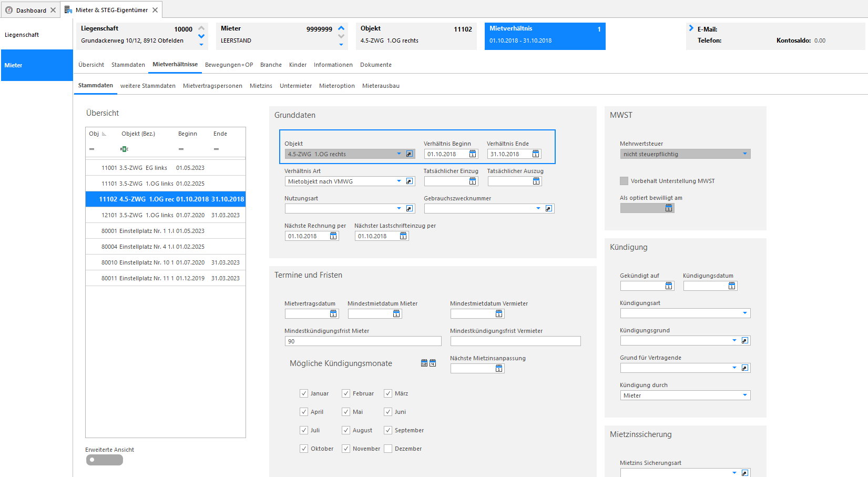Open calendar for Mindestmietdatum Vermieter
868x477 pixels.
pos(499,314)
